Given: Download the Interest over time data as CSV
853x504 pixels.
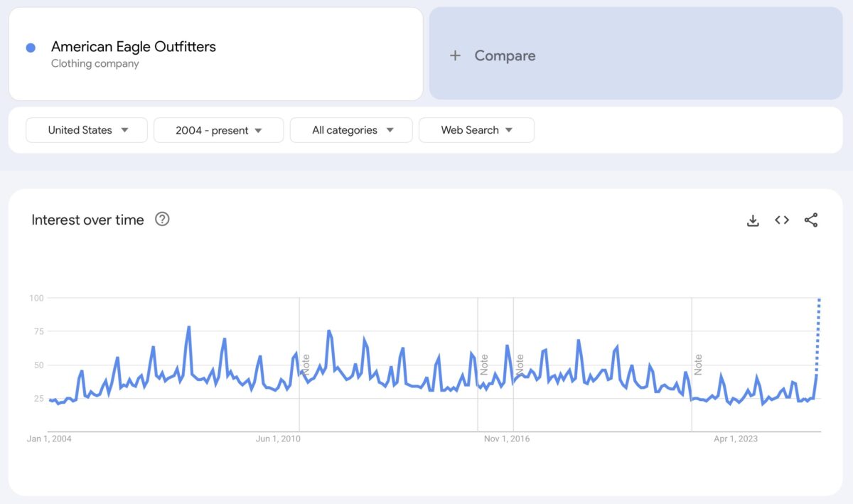Looking at the screenshot, I should point(753,220).
